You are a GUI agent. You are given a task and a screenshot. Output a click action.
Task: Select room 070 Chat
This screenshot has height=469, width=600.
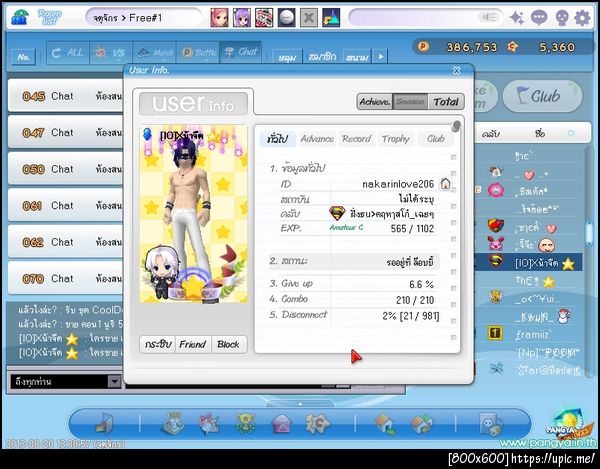pos(66,278)
